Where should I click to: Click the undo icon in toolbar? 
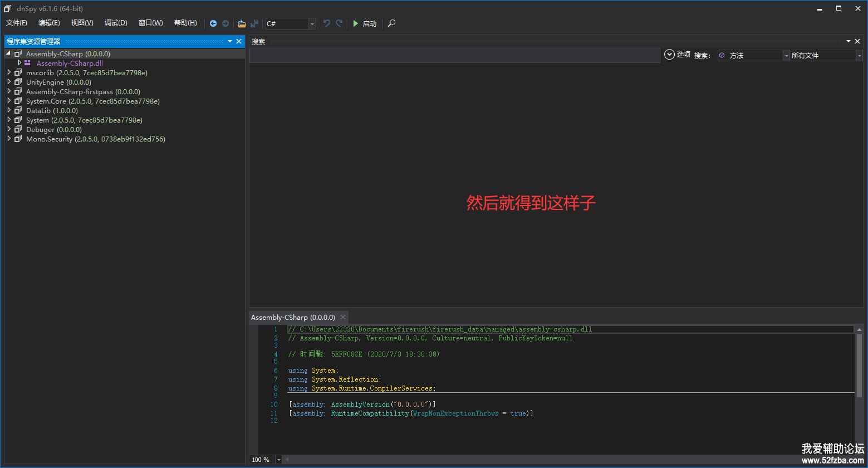pyautogui.click(x=327, y=23)
